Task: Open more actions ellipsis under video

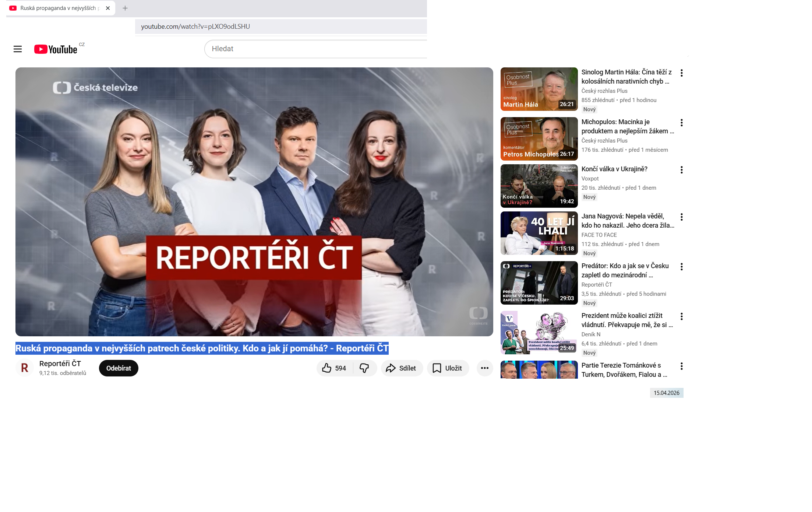Action: click(484, 368)
